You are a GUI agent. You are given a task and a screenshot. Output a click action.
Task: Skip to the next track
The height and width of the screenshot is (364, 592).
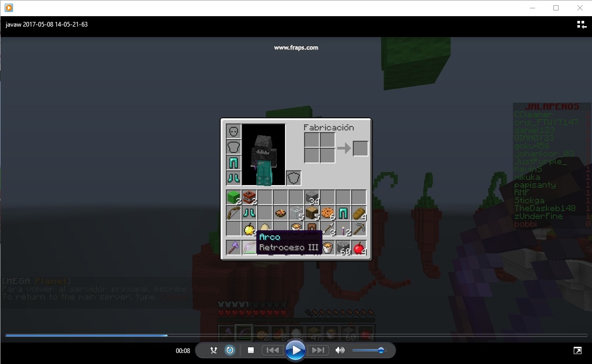[318, 350]
